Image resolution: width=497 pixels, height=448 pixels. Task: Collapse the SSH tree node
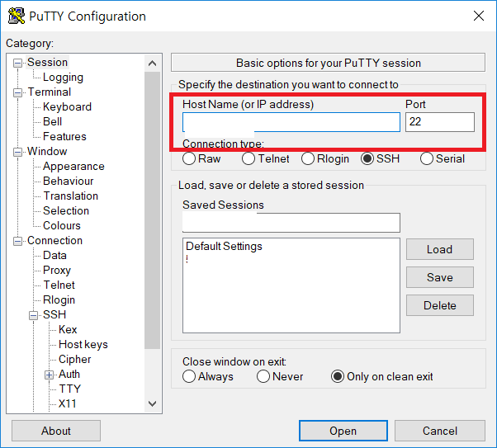[x=35, y=315]
